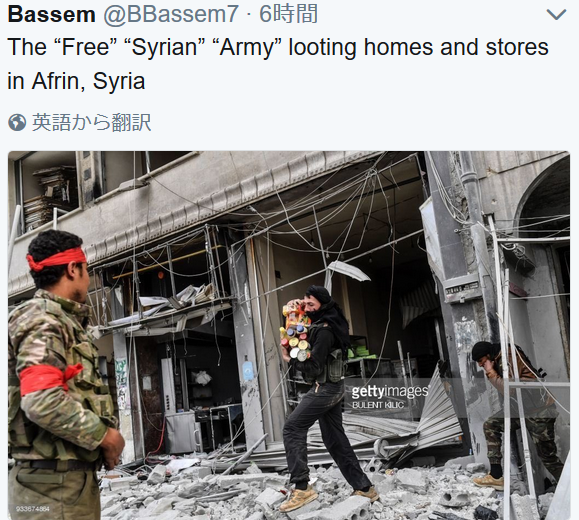Click the 6時間 timestamp
This screenshot has height=520, width=579.
(x=288, y=14)
